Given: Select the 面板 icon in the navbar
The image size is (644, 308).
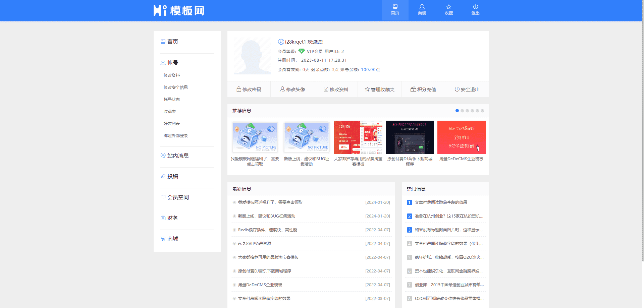Looking at the screenshot, I should pyautogui.click(x=422, y=10).
